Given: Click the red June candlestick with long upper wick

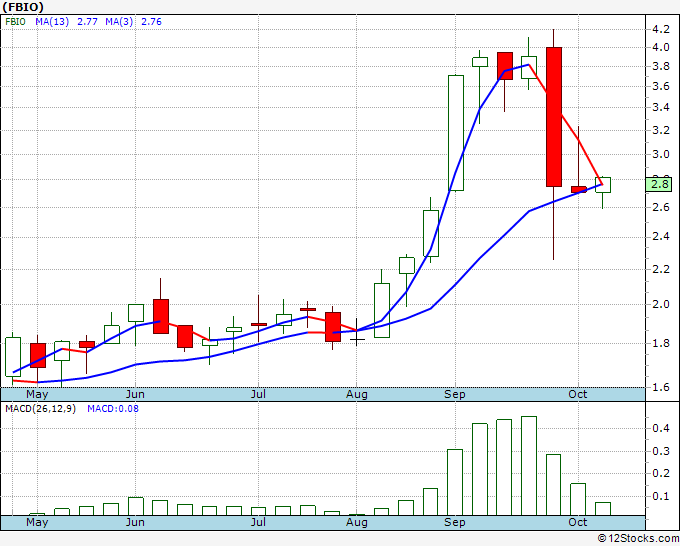Looking at the screenshot, I should click(160, 315).
